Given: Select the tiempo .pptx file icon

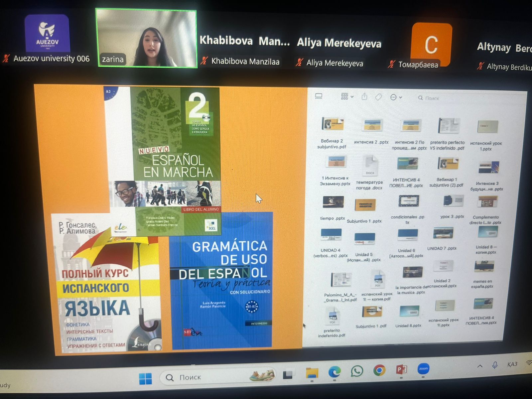Looking at the screenshot, I should [333, 202].
